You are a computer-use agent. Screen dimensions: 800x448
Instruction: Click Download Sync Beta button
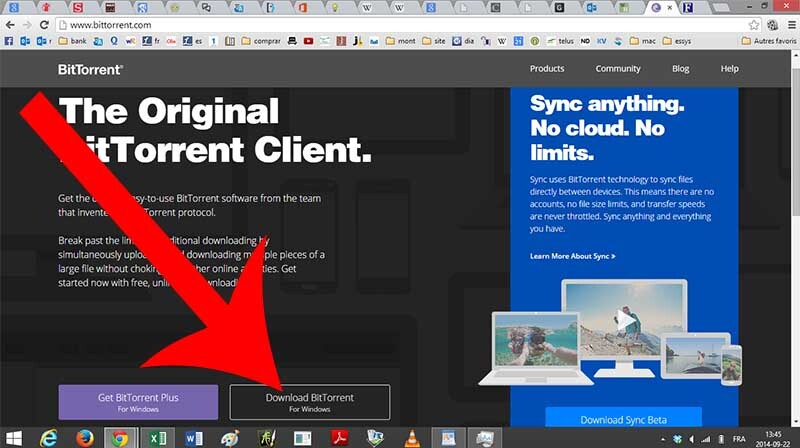click(x=623, y=417)
